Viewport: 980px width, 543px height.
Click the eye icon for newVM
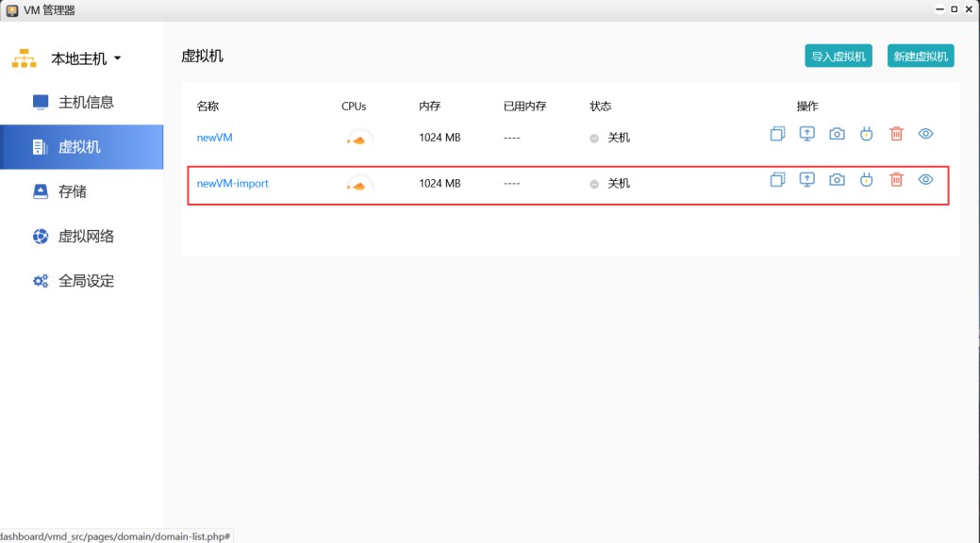tap(925, 134)
